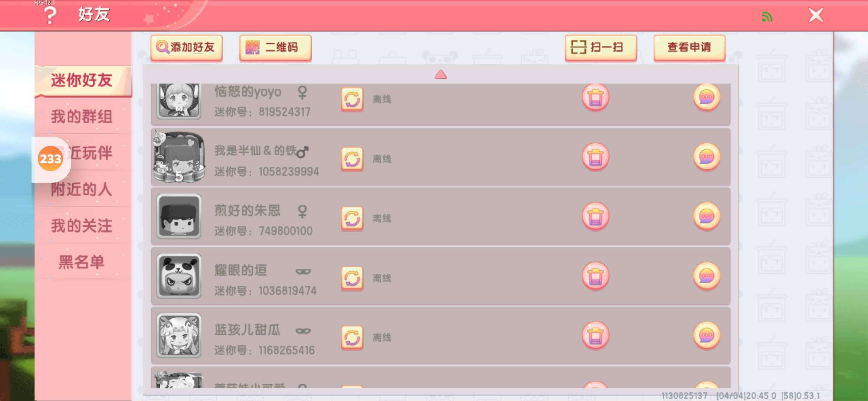The height and width of the screenshot is (401, 868).
Task: Click the delete icon for 煎好的朱恩
Action: coord(595,216)
